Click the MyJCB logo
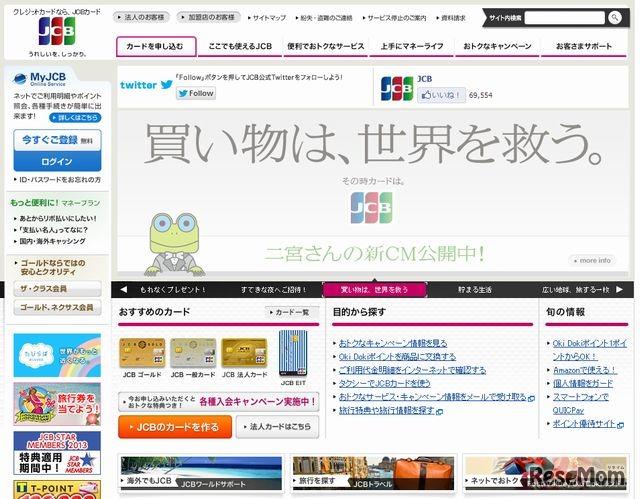Viewport: 640px width, 499px height. pos(40,78)
